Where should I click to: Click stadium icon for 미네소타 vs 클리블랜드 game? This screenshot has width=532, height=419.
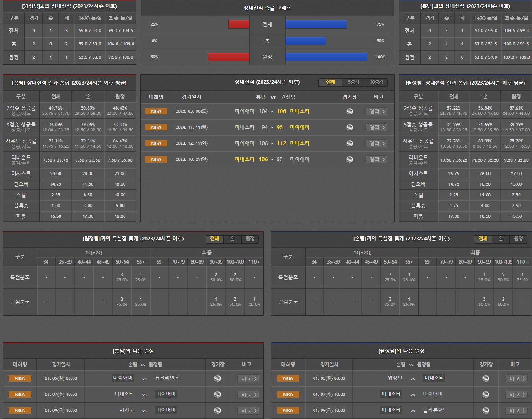486,411
